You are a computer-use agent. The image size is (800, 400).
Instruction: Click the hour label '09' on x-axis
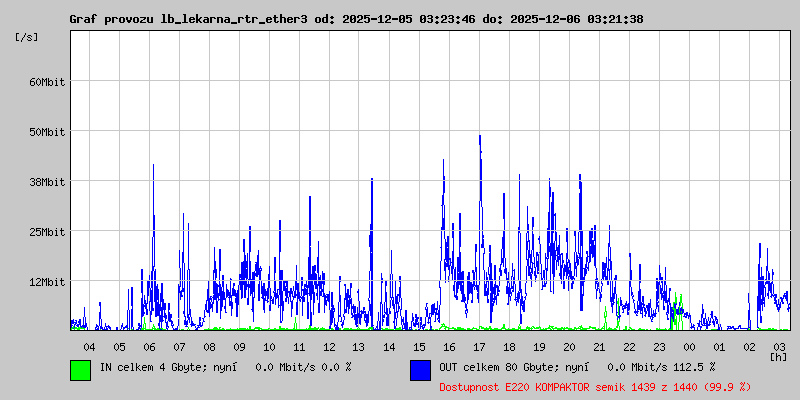[x=239, y=347]
